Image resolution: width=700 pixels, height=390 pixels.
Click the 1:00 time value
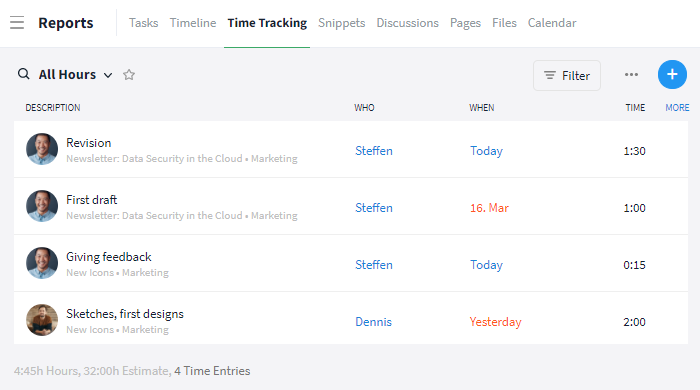click(x=634, y=208)
